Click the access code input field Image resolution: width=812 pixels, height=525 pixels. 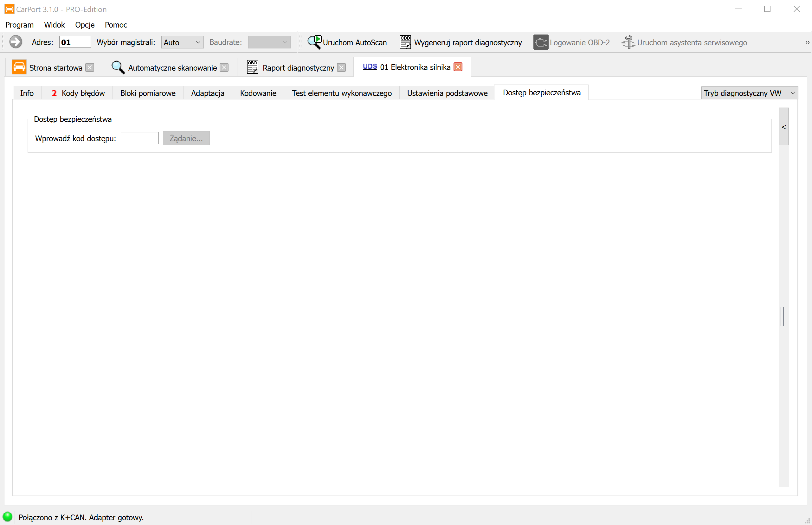pyautogui.click(x=139, y=138)
